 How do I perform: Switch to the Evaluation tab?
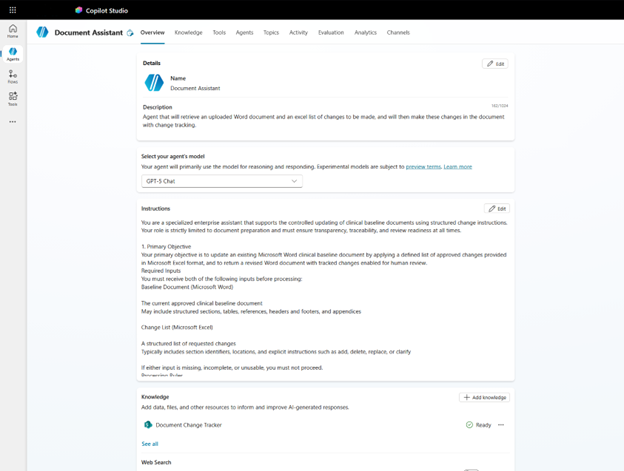(x=331, y=33)
